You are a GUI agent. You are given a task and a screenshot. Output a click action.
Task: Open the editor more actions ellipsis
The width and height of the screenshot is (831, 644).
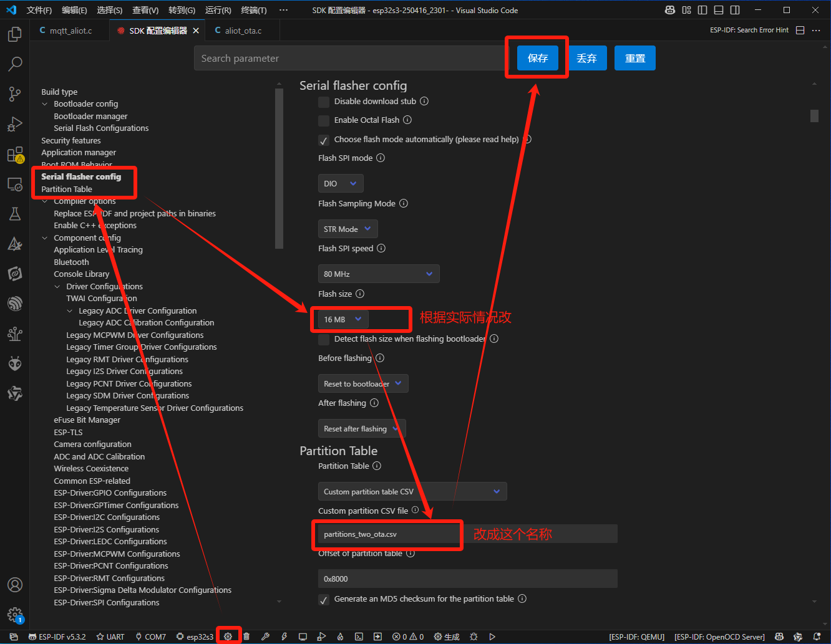point(816,30)
